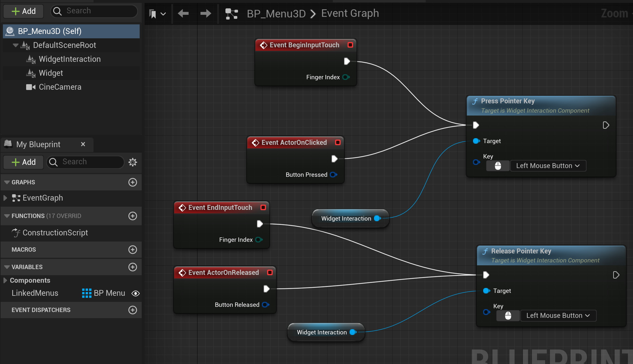Open Left Mouse Button dropdown on Press Pointer Key

(548, 166)
